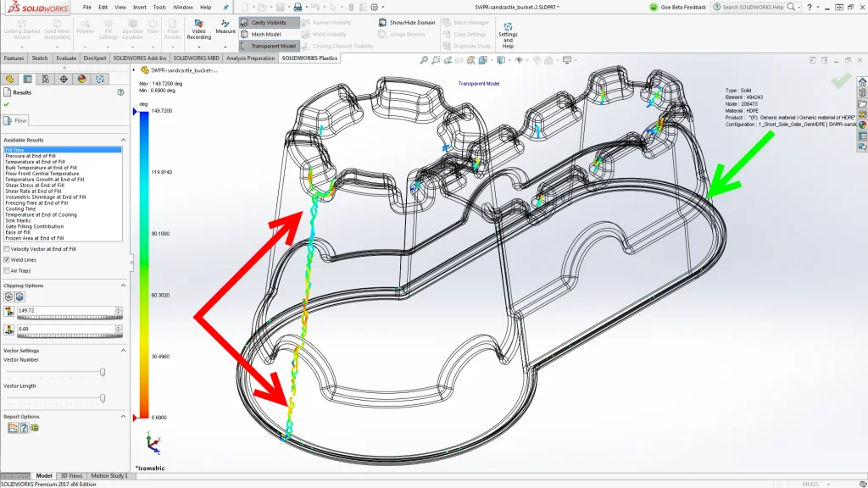Click the Video Recording tool
Image resolution: width=868 pixels, height=488 pixels.
[198, 30]
